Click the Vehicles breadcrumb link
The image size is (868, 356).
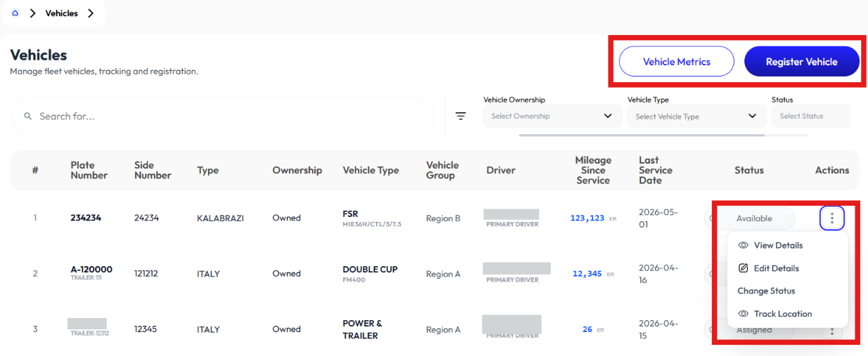[62, 13]
